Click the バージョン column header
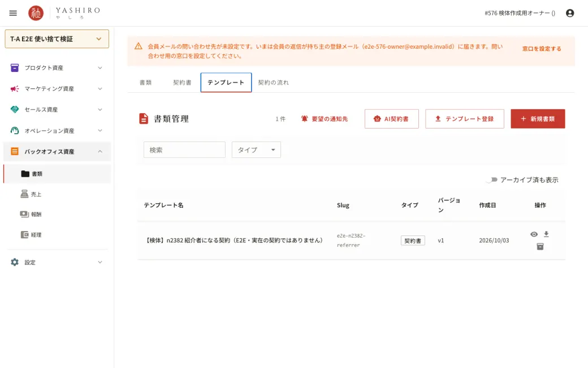This screenshot has height=368, width=588. click(x=449, y=205)
